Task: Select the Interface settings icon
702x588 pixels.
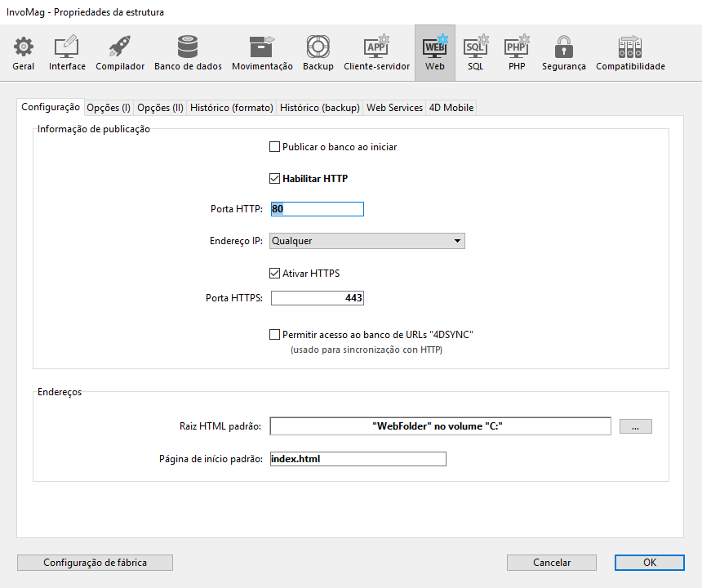Action: click(x=67, y=52)
